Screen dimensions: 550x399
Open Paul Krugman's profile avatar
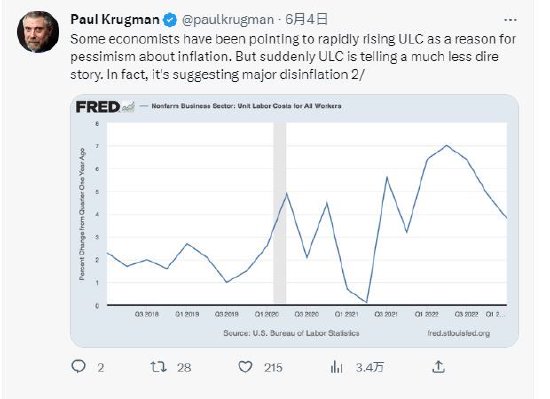point(38,32)
